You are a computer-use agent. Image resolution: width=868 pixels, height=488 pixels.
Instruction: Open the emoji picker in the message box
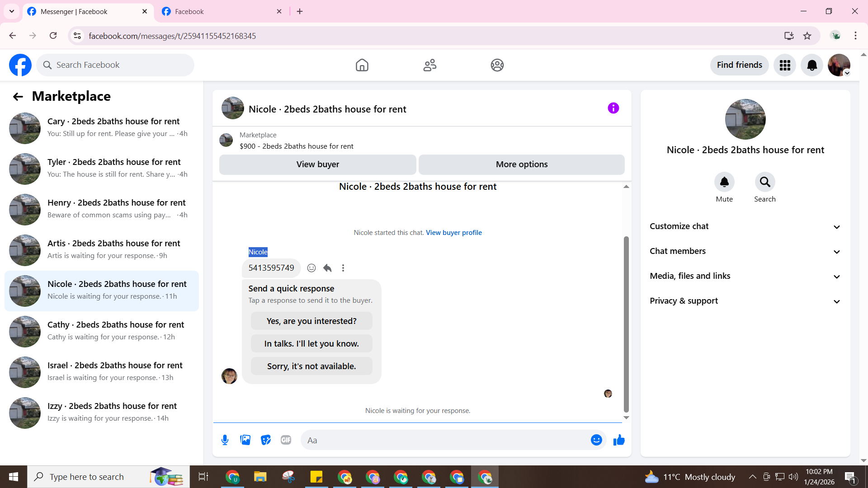[596, 440]
